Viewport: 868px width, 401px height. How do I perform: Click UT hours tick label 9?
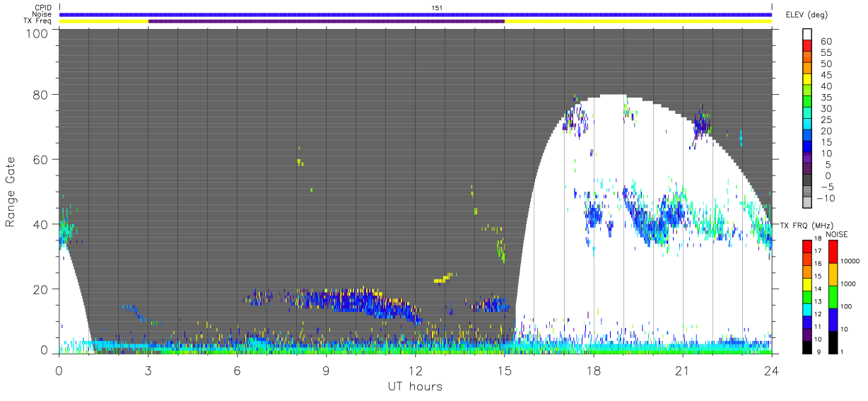[327, 370]
